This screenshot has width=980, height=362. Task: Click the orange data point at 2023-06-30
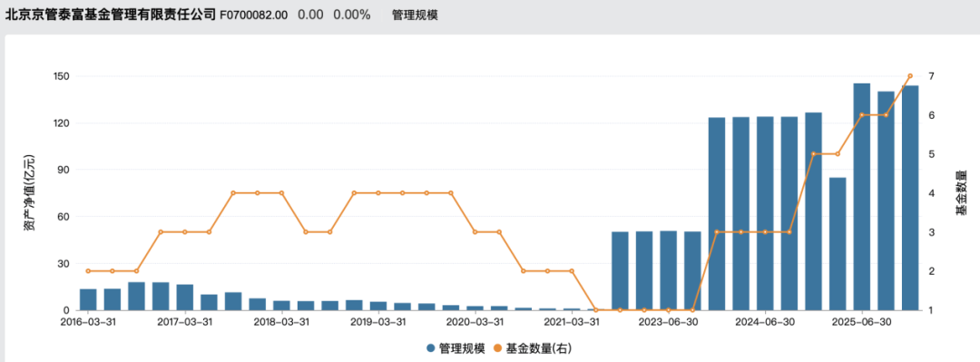668,310
